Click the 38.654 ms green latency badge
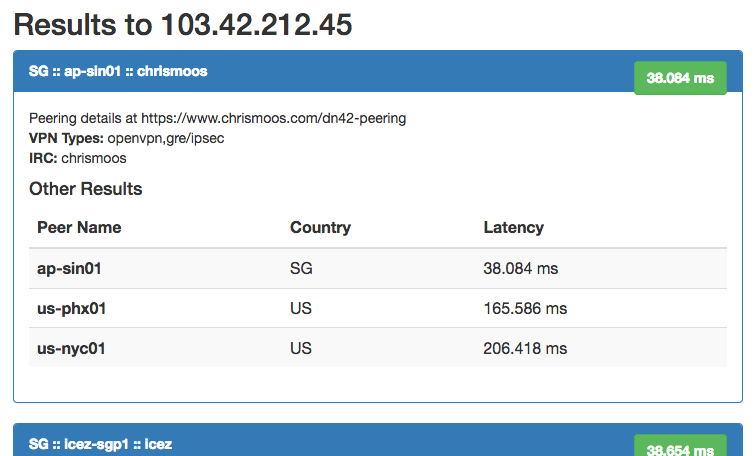The image size is (756, 456). [680, 447]
